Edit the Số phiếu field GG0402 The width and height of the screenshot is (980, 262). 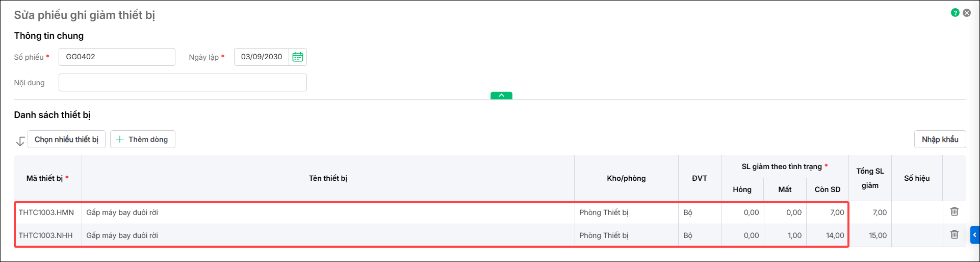[x=117, y=57]
